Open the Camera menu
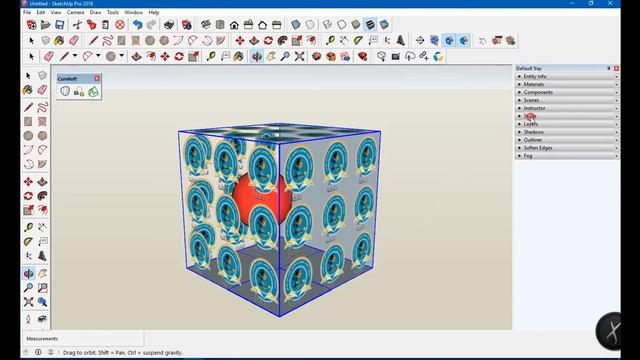 coord(75,12)
